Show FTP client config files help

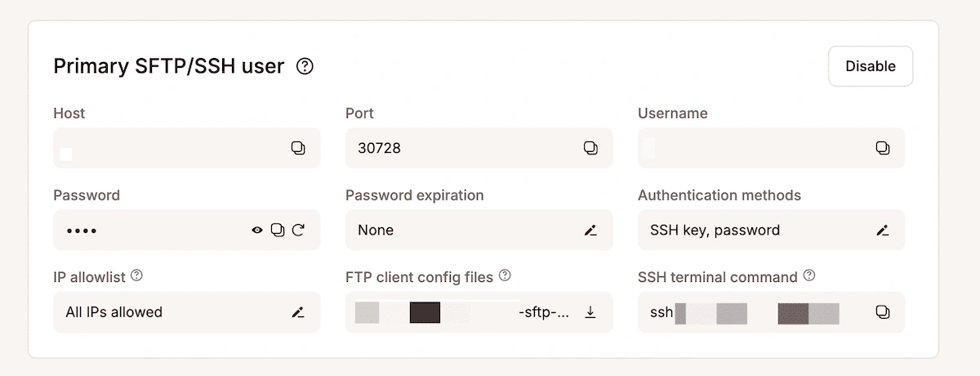(505, 276)
